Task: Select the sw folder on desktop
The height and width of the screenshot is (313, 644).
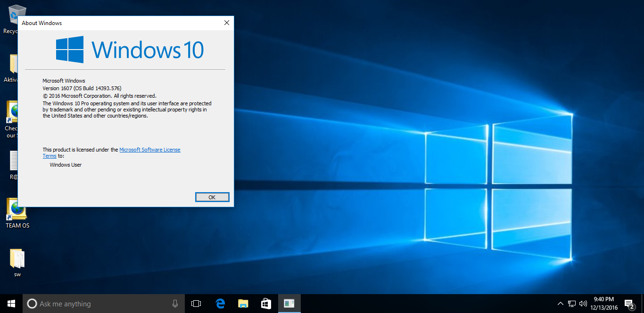Action: coord(17,262)
